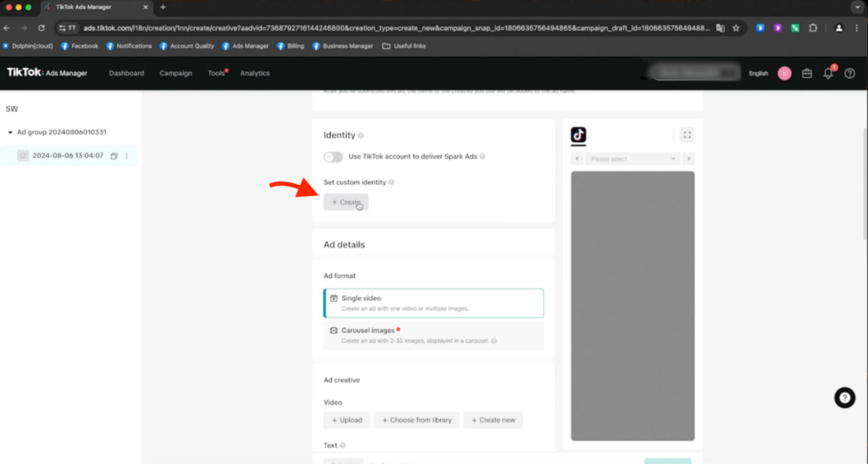Reload the page with refresh icon
This screenshot has width=868, height=464.
coord(42,28)
